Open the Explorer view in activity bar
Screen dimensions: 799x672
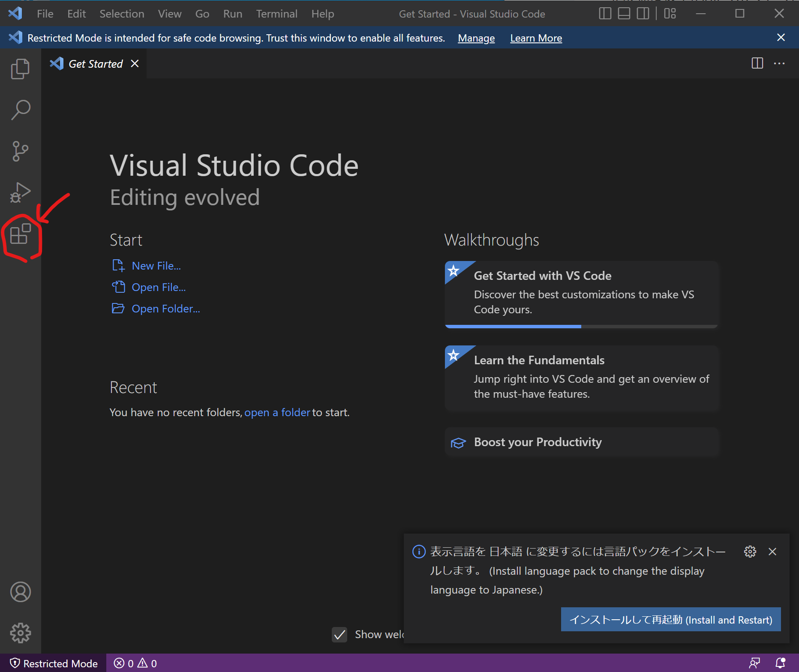click(20, 69)
